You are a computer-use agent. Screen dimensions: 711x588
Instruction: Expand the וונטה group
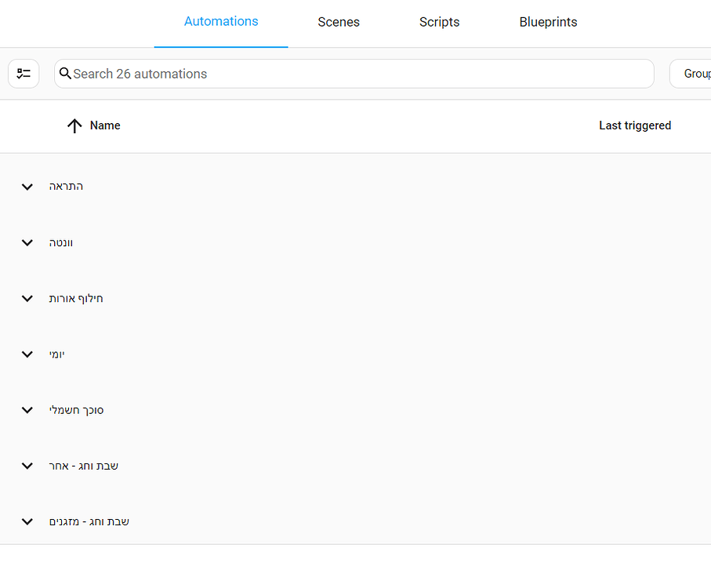pyautogui.click(x=27, y=242)
